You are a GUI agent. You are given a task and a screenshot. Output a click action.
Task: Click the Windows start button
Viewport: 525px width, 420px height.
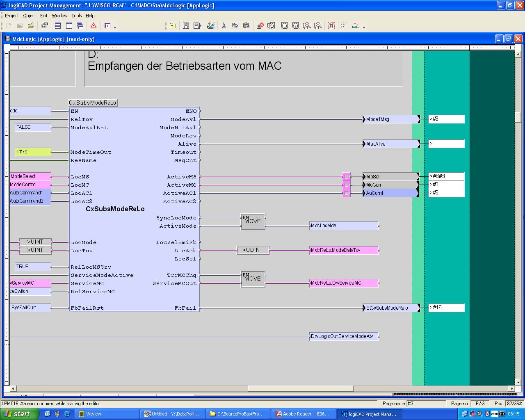pyautogui.click(x=19, y=414)
